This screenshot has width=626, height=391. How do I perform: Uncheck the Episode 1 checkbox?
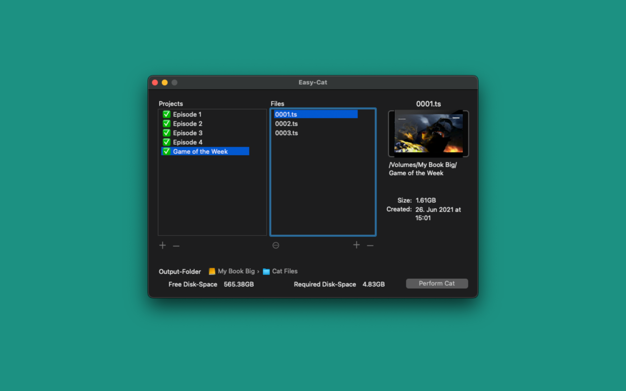166,114
